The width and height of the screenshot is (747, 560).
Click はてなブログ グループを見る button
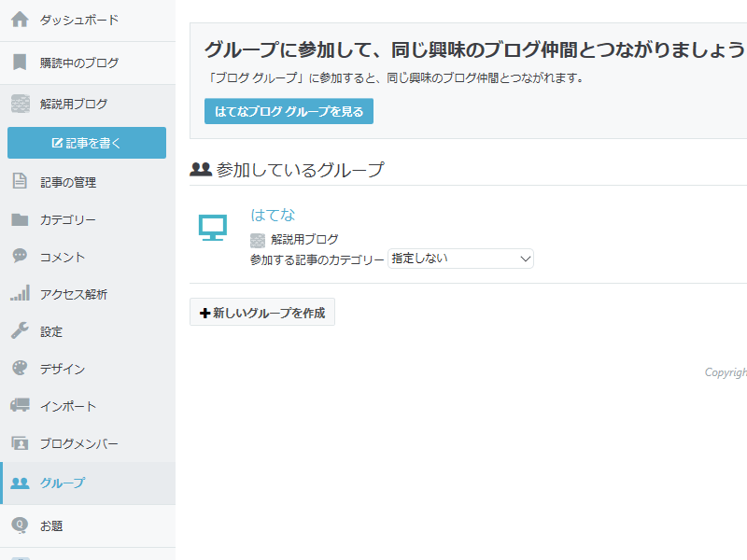pos(289,111)
